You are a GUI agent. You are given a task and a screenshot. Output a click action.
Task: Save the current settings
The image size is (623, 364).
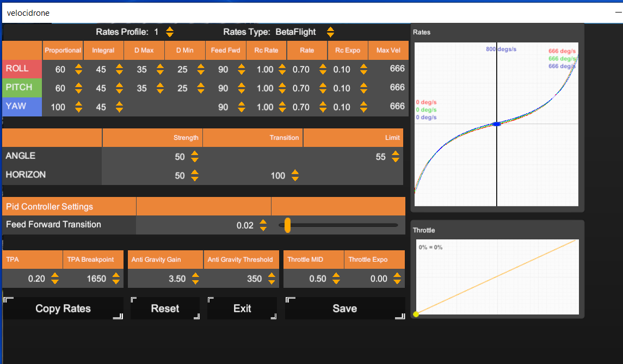[x=345, y=309]
